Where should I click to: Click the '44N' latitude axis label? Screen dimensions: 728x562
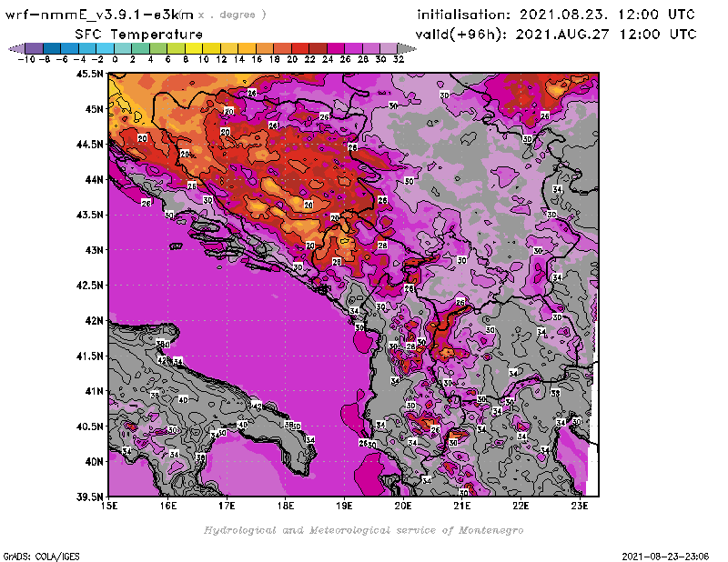94,179
